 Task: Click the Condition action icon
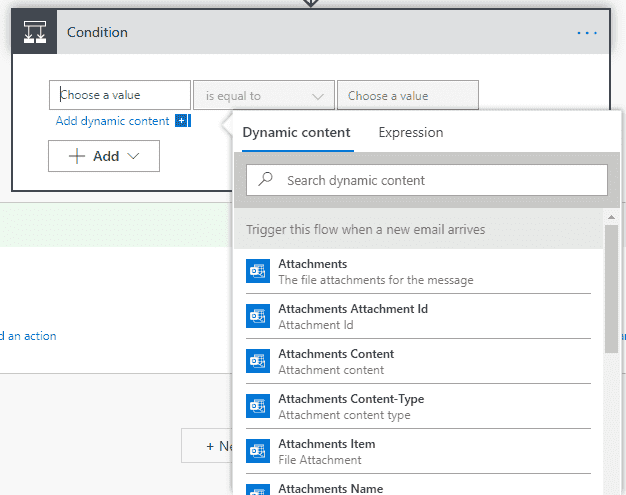(x=35, y=32)
